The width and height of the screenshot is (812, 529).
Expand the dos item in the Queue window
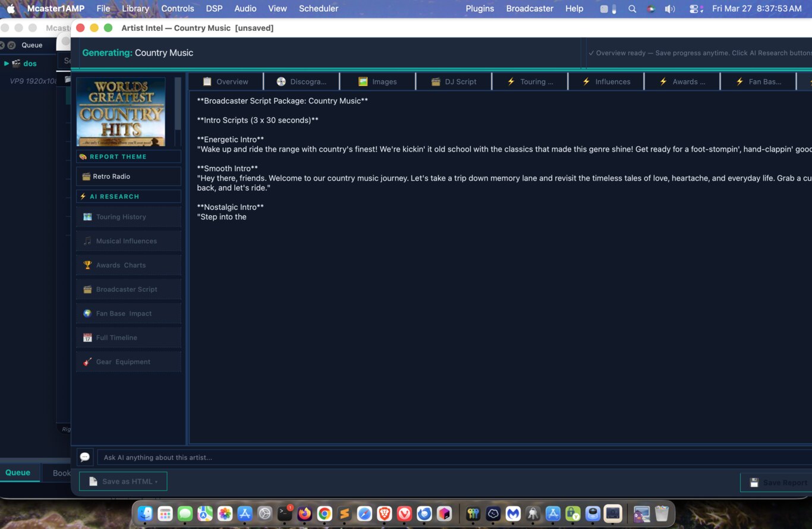click(7, 64)
